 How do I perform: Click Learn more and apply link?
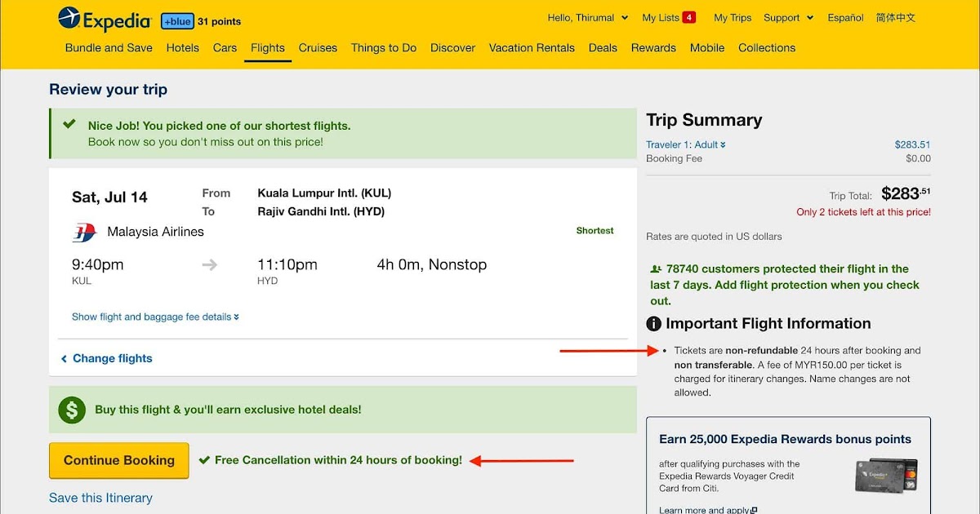click(x=708, y=510)
